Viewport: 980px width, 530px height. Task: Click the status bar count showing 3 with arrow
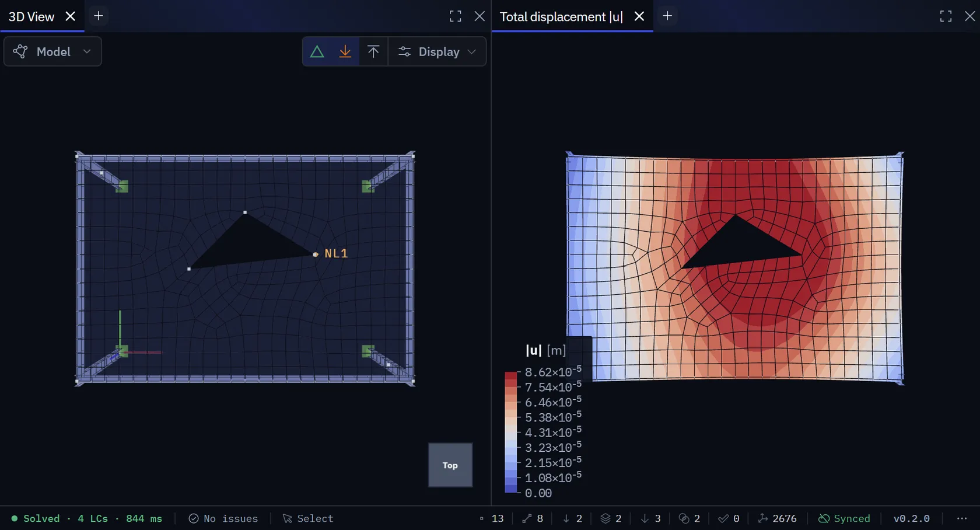(x=650, y=518)
